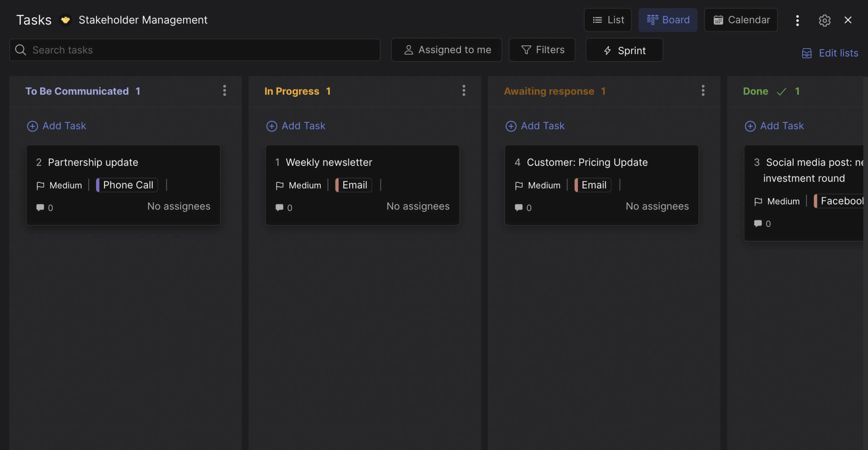Open the top-right vertical ellipsis menu
The width and height of the screenshot is (868, 450).
tap(797, 20)
